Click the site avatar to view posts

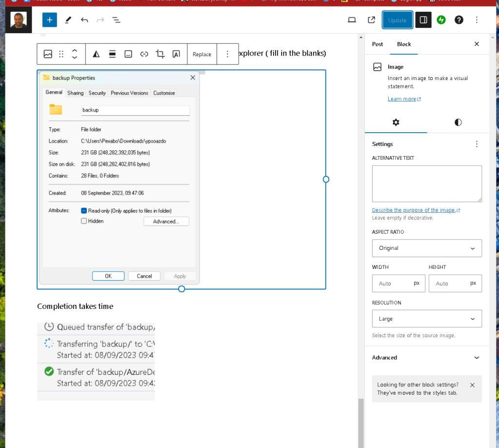click(x=19, y=20)
